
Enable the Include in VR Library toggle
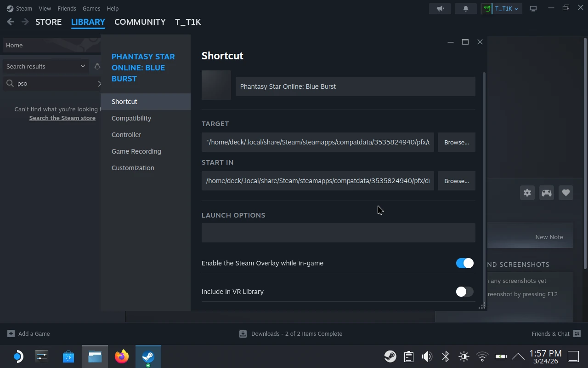(464, 291)
